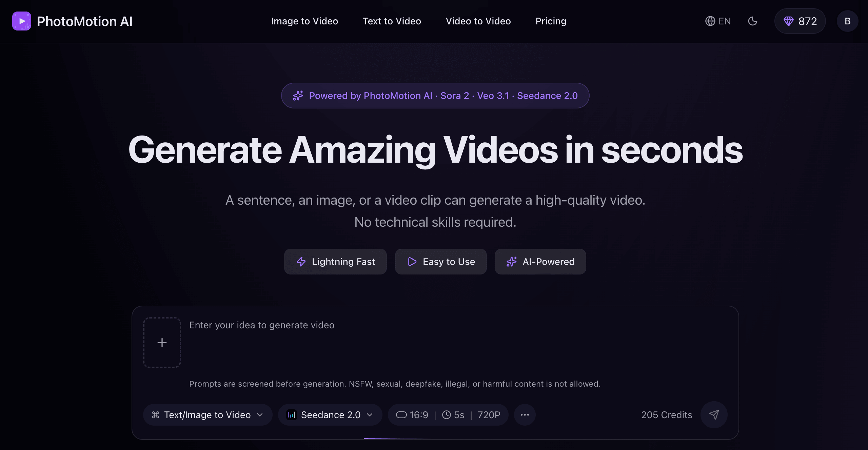Expand the Seedance 2.0 model dropdown
The width and height of the screenshot is (868, 450).
(x=330, y=415)
